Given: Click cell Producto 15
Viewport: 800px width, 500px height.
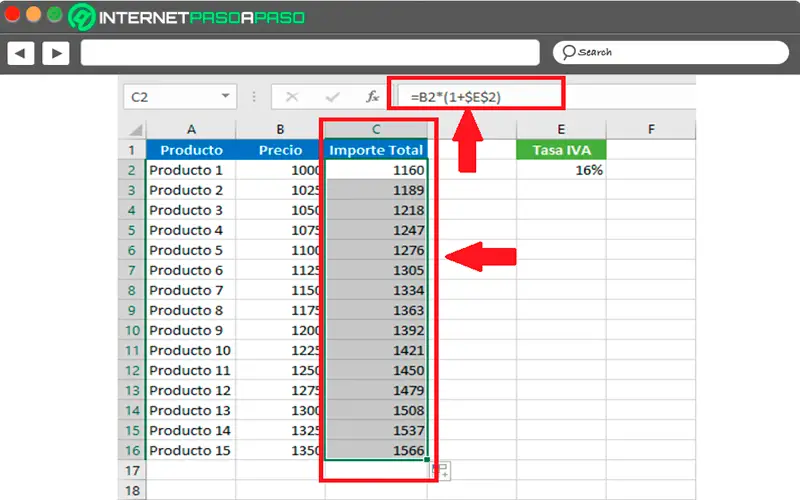Looking at the screenshot, I should tap(191, 451).
